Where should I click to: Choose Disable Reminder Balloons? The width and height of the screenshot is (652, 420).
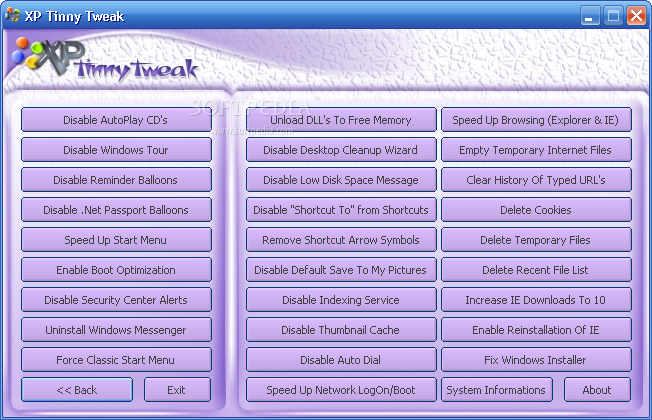[116, 180]
